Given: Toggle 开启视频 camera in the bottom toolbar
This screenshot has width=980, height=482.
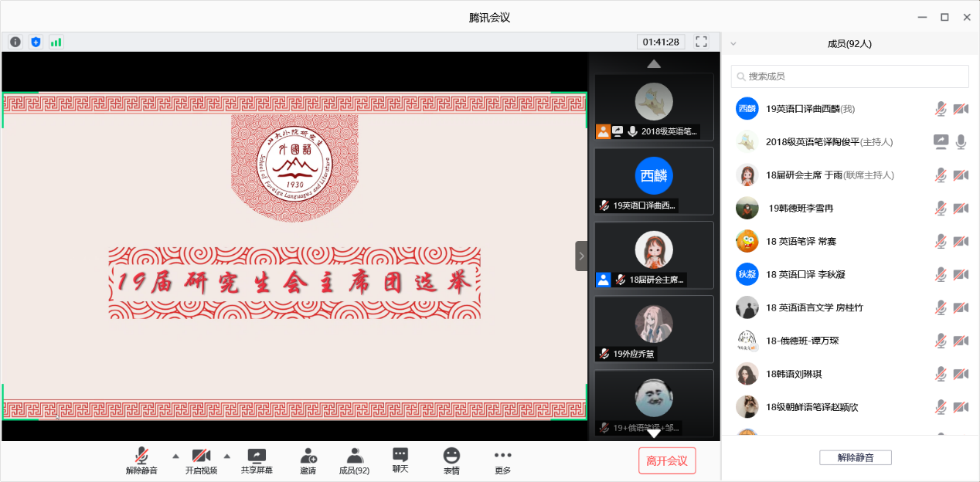Looking at the screenshot, I should pos(201,461).
